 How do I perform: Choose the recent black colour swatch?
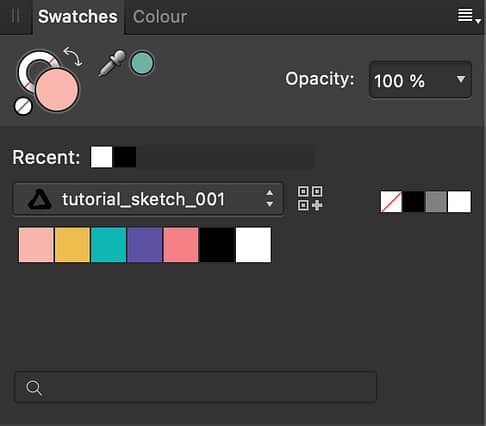pyautogui.click(x=125, y=157)
